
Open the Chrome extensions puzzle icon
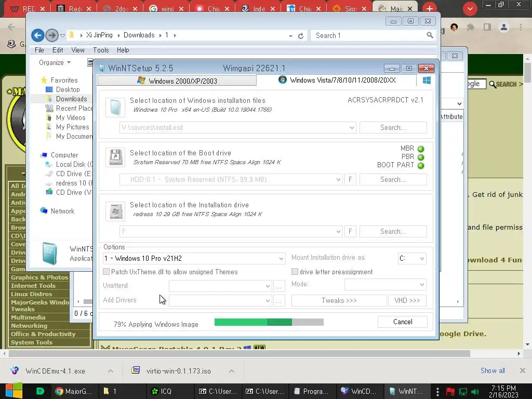470,27
